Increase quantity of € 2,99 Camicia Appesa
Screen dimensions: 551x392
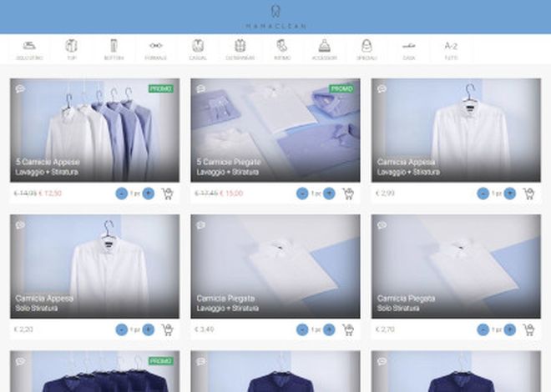(509, 193)
